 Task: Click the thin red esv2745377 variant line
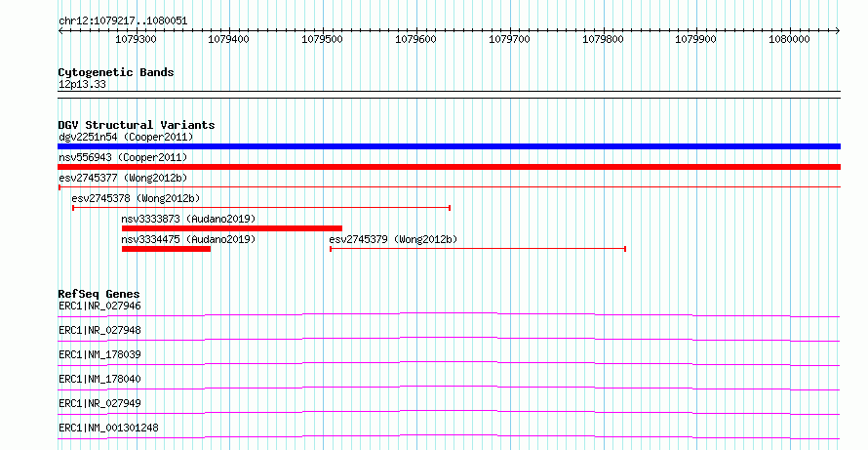[449, 187]
